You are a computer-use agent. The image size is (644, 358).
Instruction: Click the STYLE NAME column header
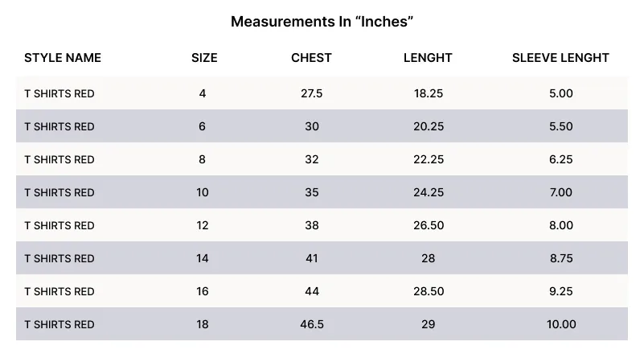tap(63, 58)
